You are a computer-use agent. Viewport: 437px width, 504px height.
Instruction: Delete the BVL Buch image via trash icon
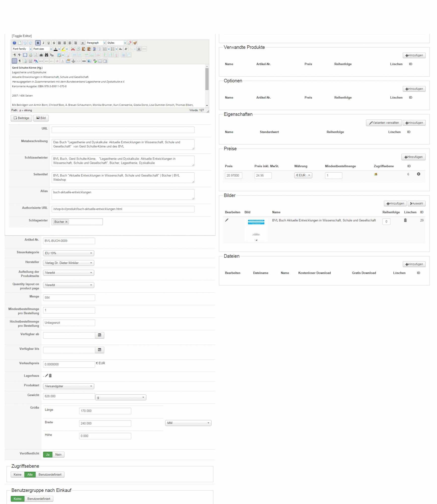pyautogui.click(x=405, y=220)
